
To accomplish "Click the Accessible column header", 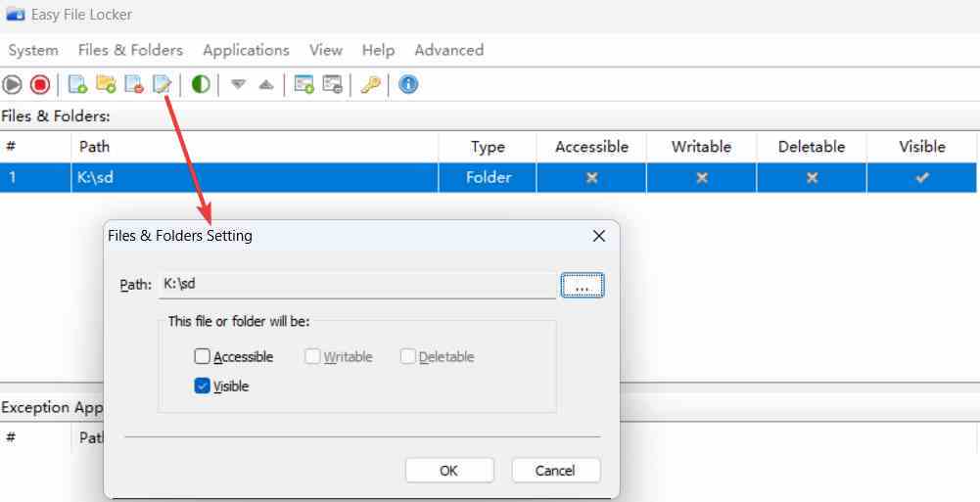I will point(591,147).
